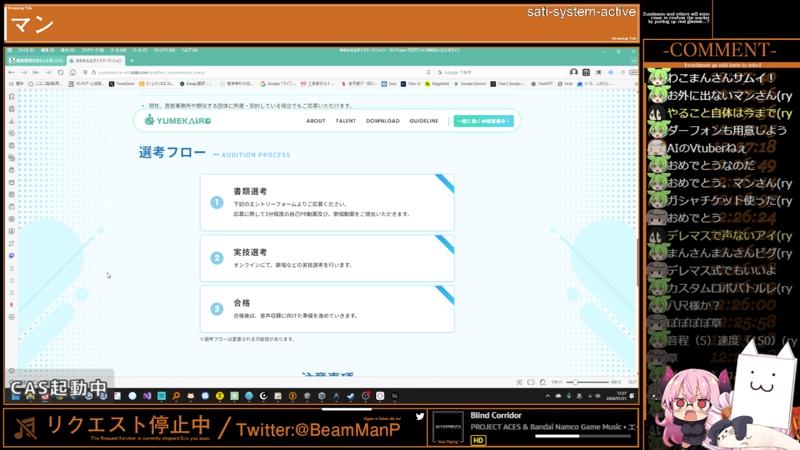Click the Google search field
The height and width of the screenshot is (450, 800).
point(500,72)
